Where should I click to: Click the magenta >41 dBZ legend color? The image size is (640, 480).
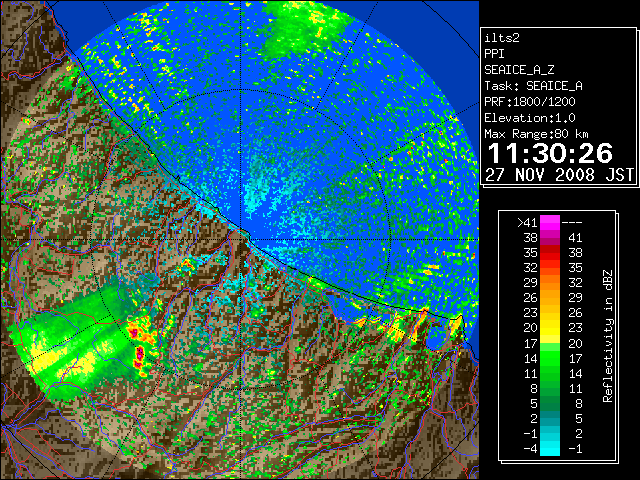pyautogui.click(x=550, y=222)
